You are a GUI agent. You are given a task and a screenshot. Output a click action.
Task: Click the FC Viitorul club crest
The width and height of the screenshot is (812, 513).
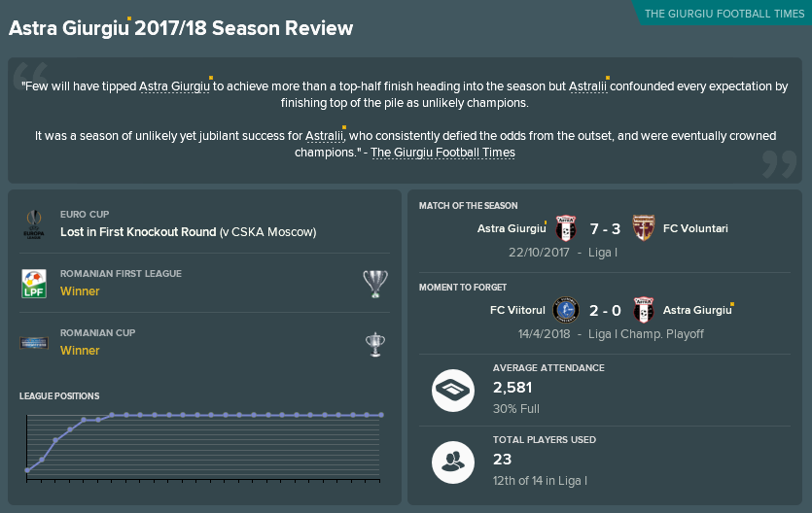[x=566, y=310]
